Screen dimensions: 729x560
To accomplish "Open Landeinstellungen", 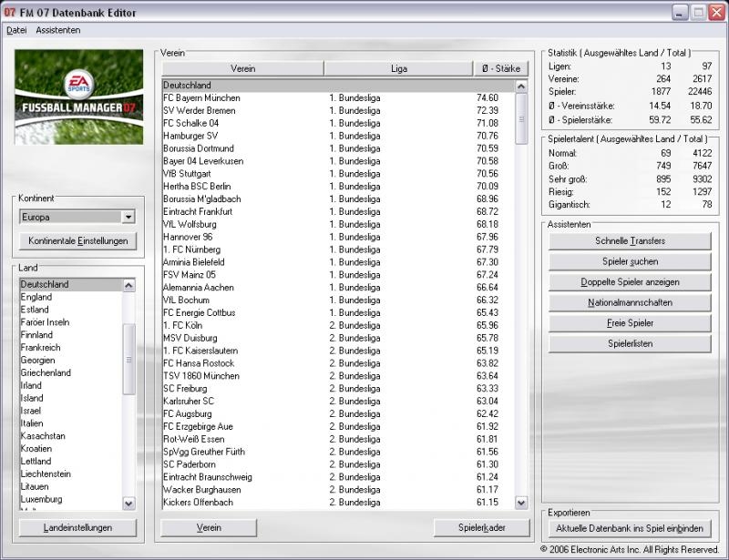I will 77,528.
